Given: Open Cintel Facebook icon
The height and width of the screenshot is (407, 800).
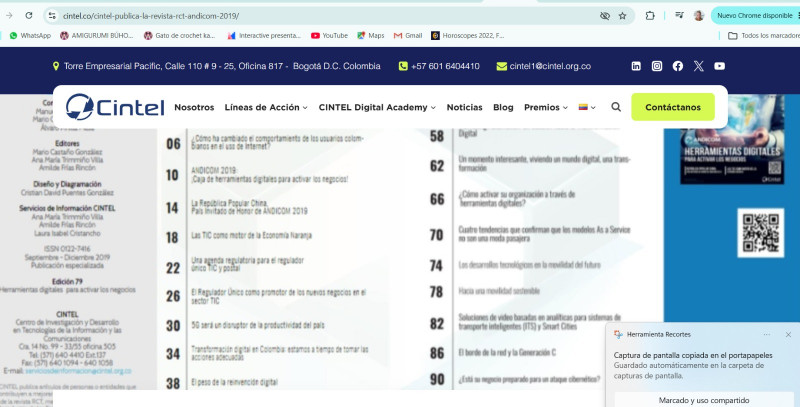Looking at the screenshot, I should click(x=678, y=66).
